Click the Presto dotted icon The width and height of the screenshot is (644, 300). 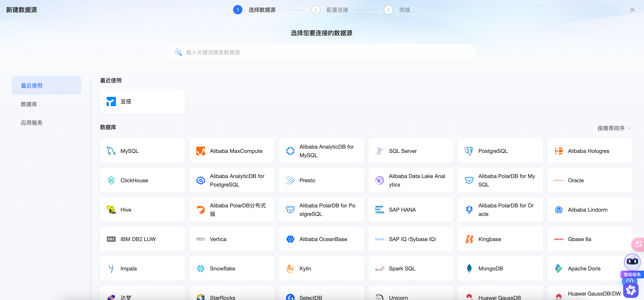(x=290, y=180)
